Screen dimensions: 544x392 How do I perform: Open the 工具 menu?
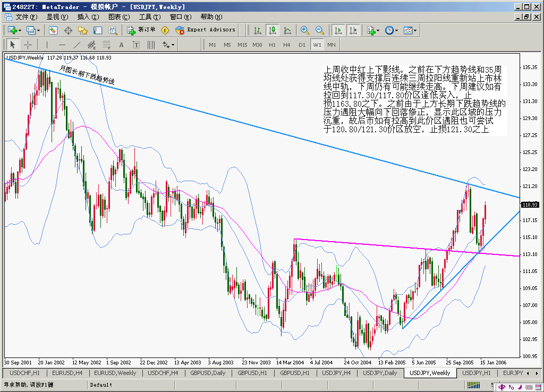pyautogui.click(x=150, y=16)
